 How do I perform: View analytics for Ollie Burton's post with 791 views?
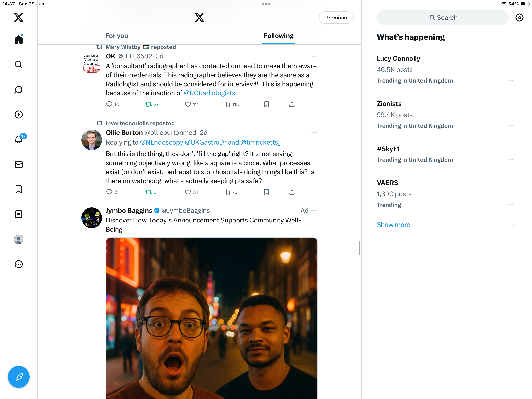coord(232,192)
